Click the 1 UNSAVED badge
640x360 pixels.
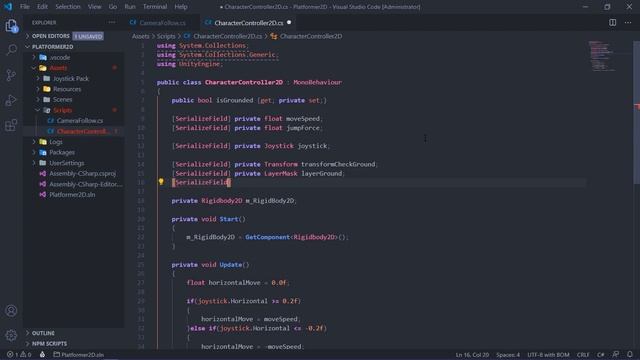88,36
